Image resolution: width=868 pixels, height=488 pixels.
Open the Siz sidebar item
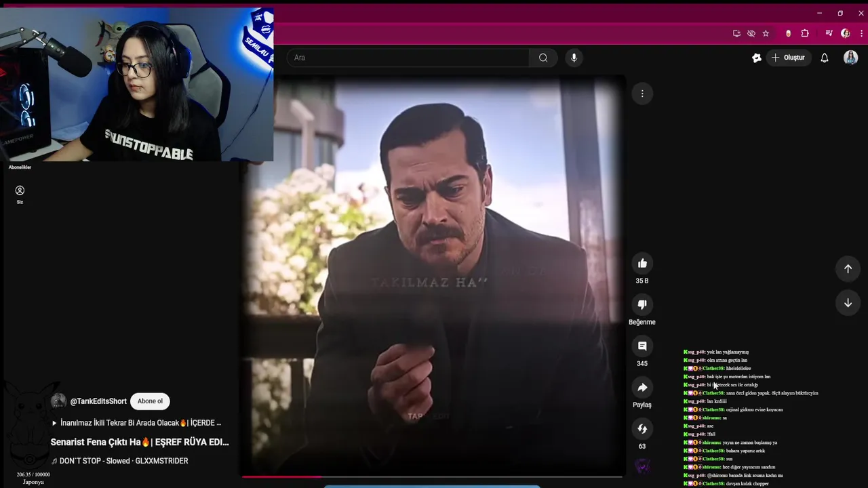click(x=20, y=195)
